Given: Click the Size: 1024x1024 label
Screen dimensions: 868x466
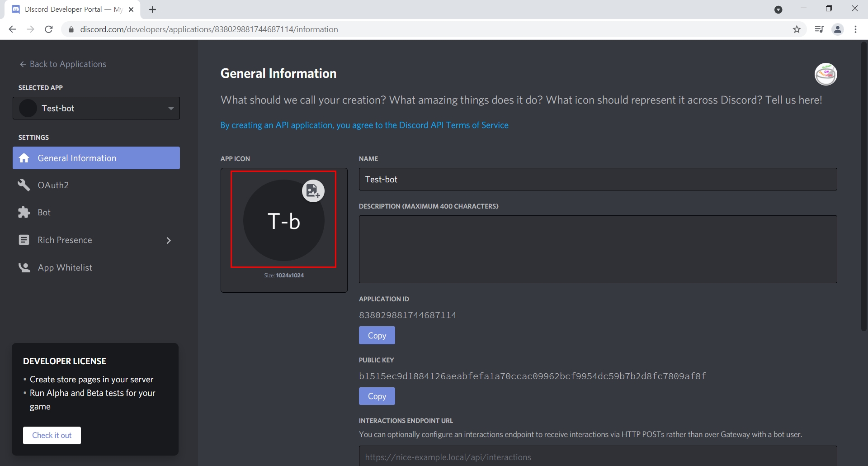Looking at the screenshot, I should tap(284, 276).
